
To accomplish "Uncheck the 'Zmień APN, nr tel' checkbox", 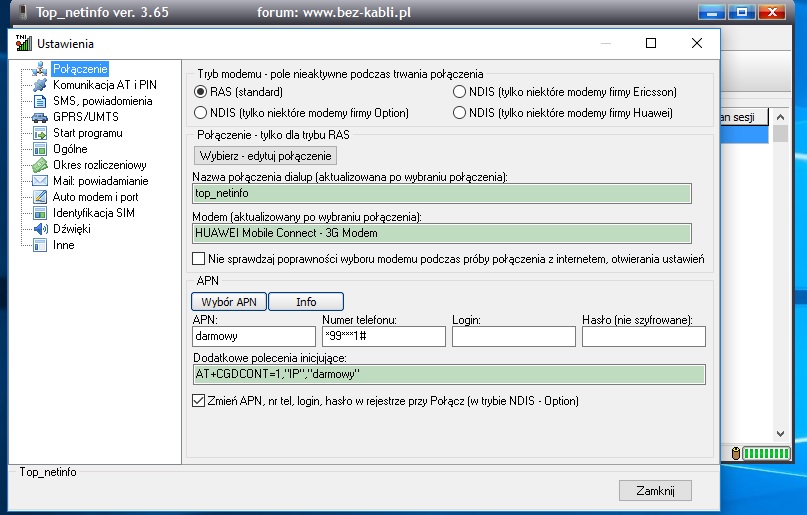I will click(199, 401).
